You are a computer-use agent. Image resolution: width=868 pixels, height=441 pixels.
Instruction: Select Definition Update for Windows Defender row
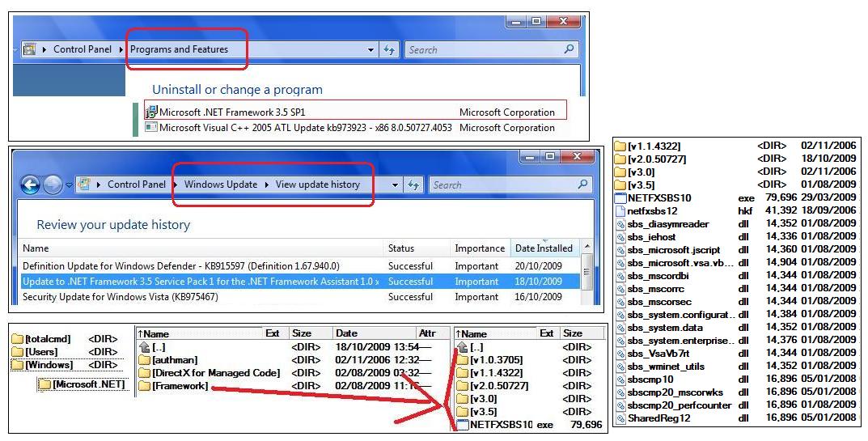[x=301, y=266]
